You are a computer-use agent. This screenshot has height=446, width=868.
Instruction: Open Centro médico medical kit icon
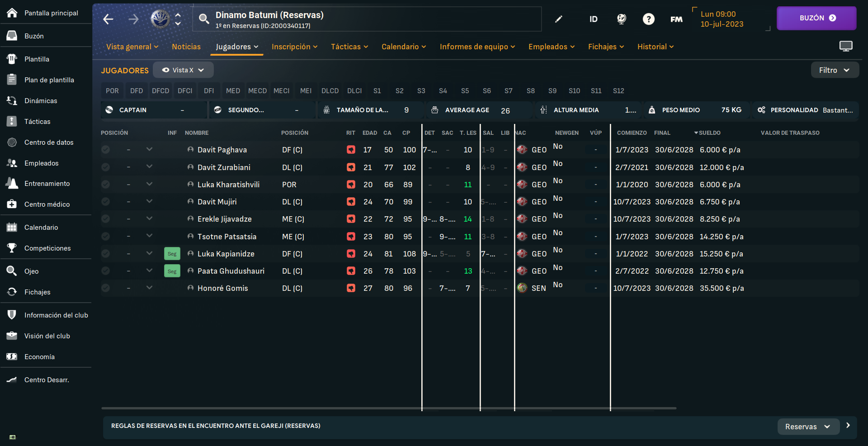(x=12, y=204)
